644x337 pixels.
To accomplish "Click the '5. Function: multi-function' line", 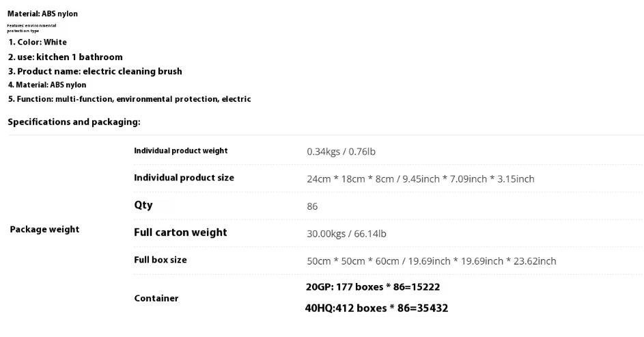I will coord(129,99).
